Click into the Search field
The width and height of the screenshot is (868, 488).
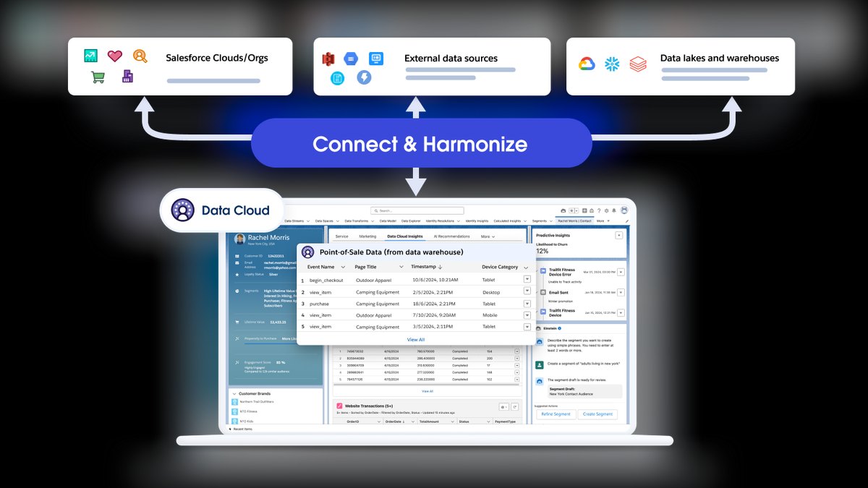click(416, 210)
